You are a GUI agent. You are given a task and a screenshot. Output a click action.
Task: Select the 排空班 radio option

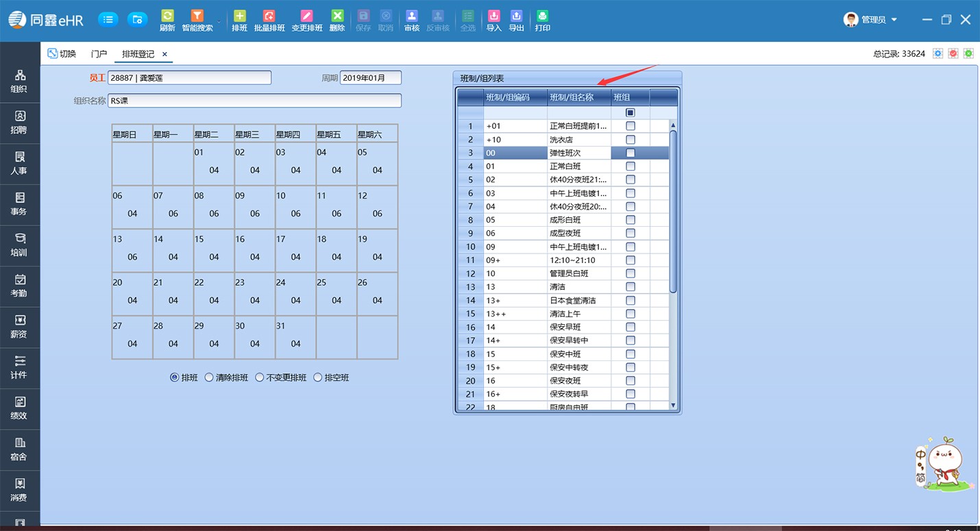318,378
